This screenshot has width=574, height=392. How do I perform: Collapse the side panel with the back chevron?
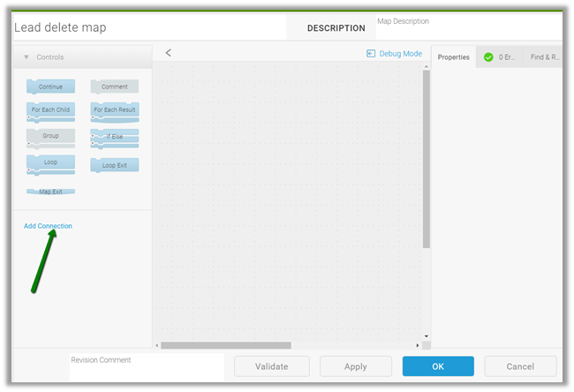pyautogui.click(x=169, y=53)
